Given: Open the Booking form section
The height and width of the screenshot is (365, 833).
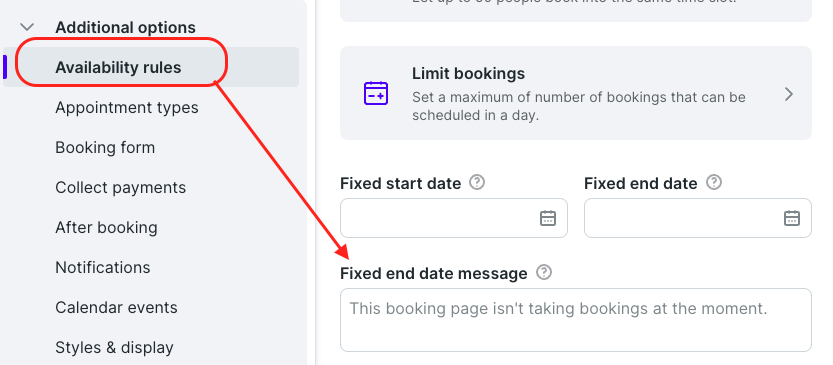Looking at the screenshot, I should 105,147.
